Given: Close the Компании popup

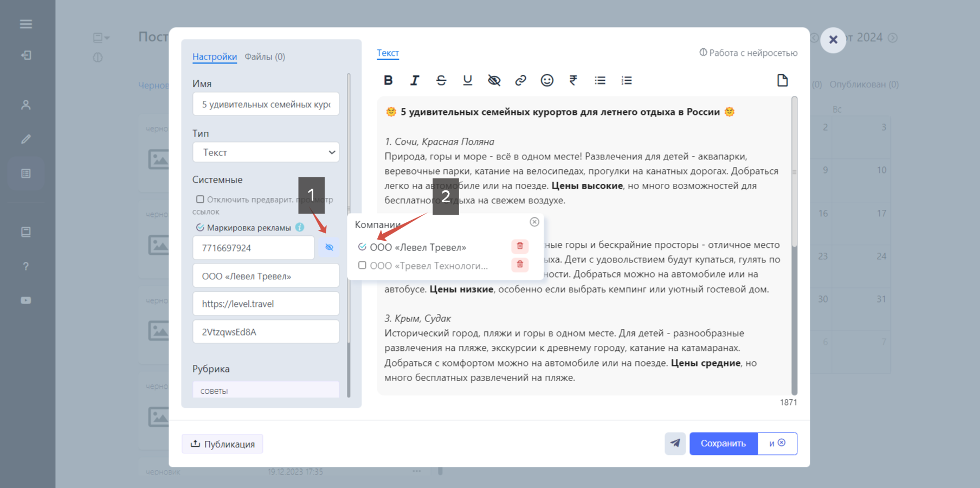Looking at the screenshot, I should pos(534,222).
